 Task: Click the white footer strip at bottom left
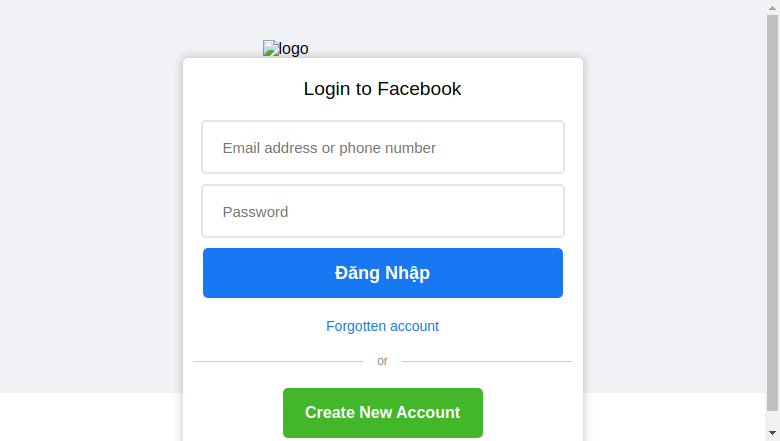click(x=90, y=417)
